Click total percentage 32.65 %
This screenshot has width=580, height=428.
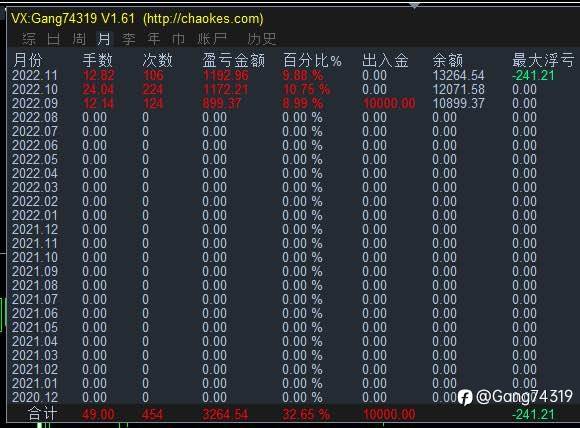pos(306,414)
